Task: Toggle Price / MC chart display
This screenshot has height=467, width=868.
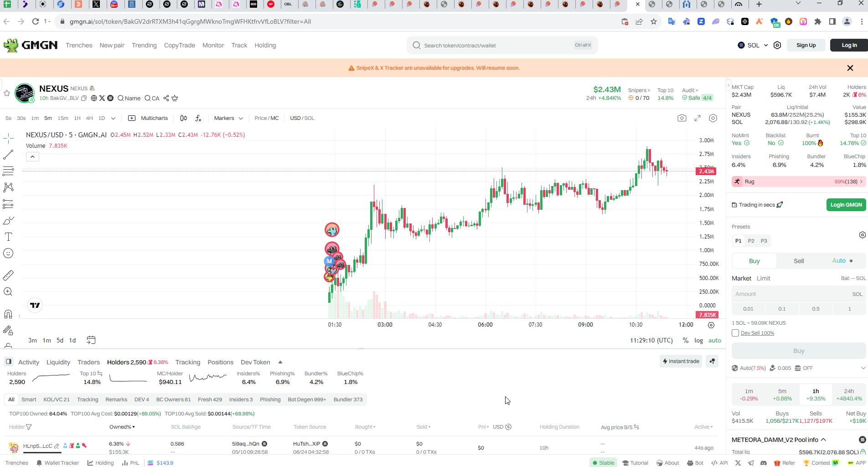Action: 267,118
